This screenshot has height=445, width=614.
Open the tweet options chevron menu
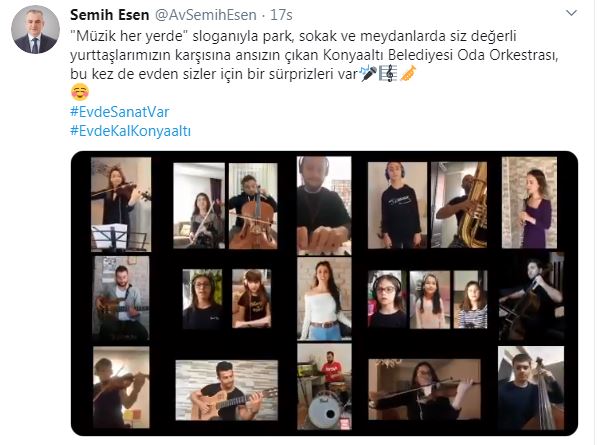(x=571, y=13)
